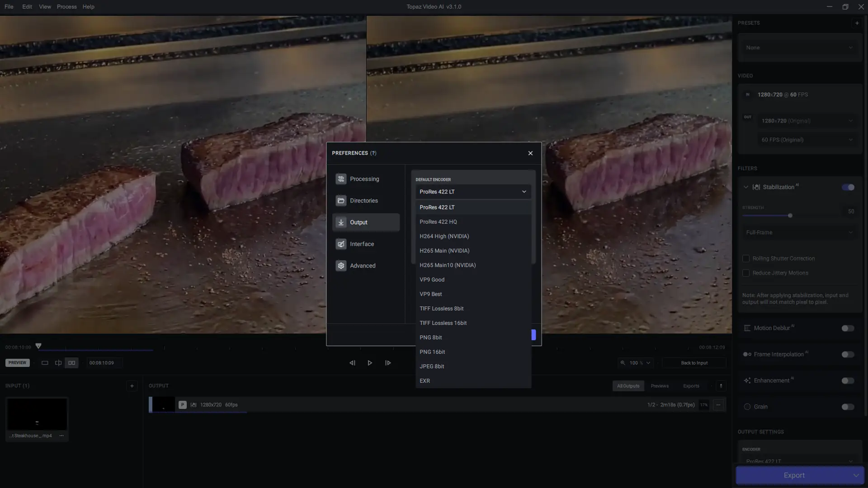The width and height of the screenshot is (868, 488).
Task: Select TIFF Lossless 16bit from list
Action: (x=443, y=323)
